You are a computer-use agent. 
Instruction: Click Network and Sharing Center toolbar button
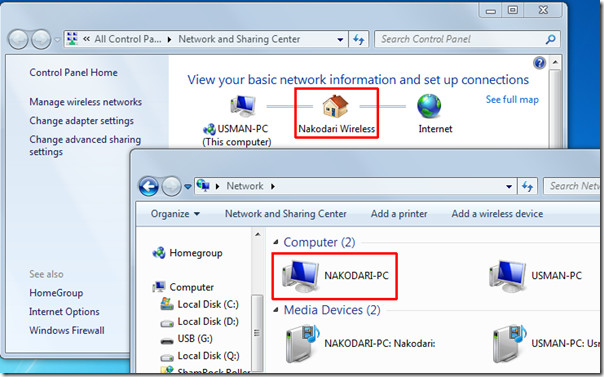286,214
